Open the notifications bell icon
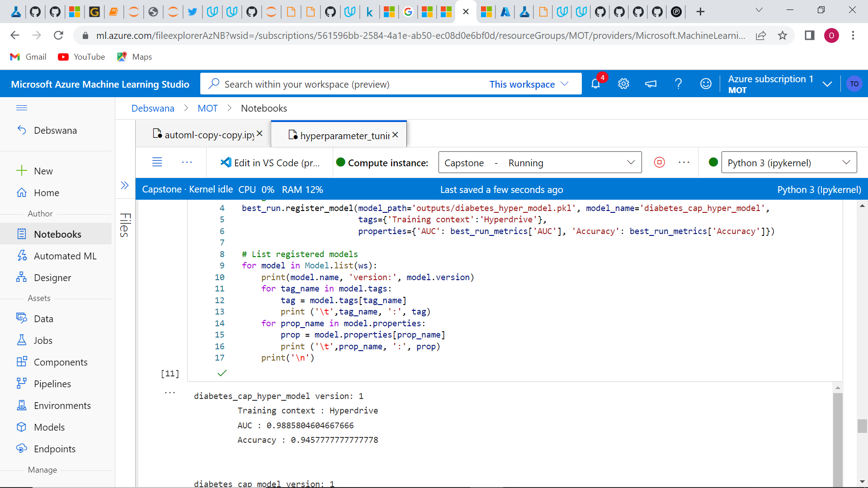The width and height of the screenshot is (868, 488). (x=596, y=84)
